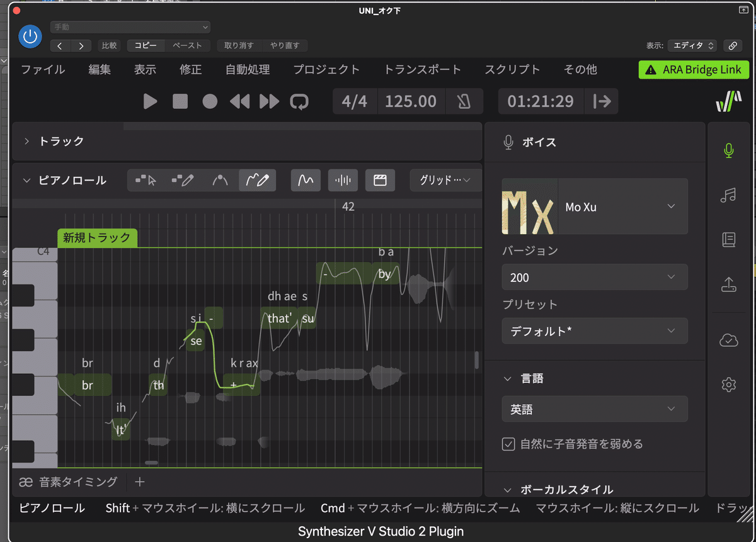Open the スクリプト menu
The image size is (756, 542).
[x=512, y=69]
